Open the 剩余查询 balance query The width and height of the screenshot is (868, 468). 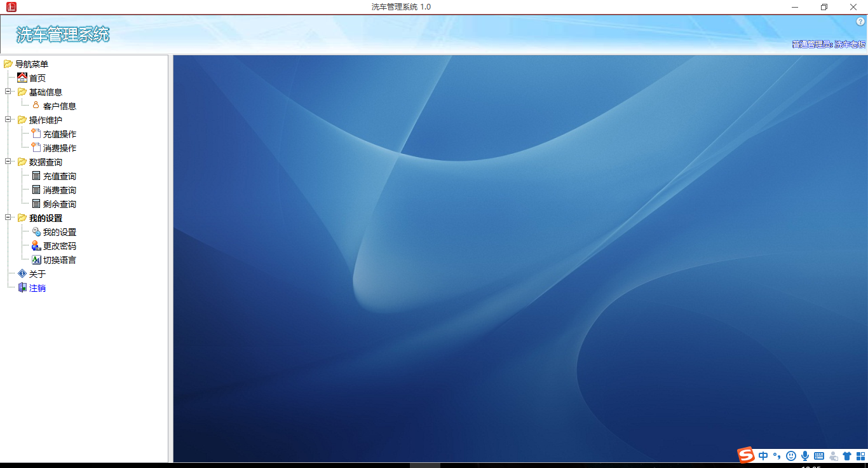(x=60, y=204)
